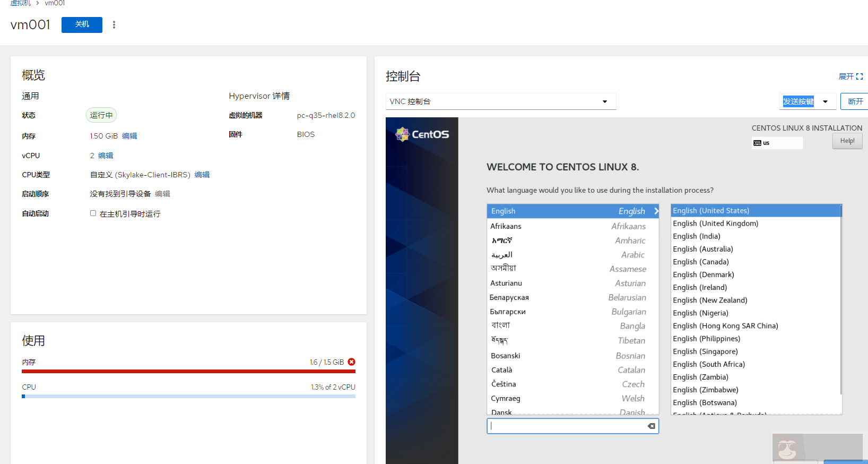
Task: Click the 关机 shutdown button
Action: (x=82, y=24)
